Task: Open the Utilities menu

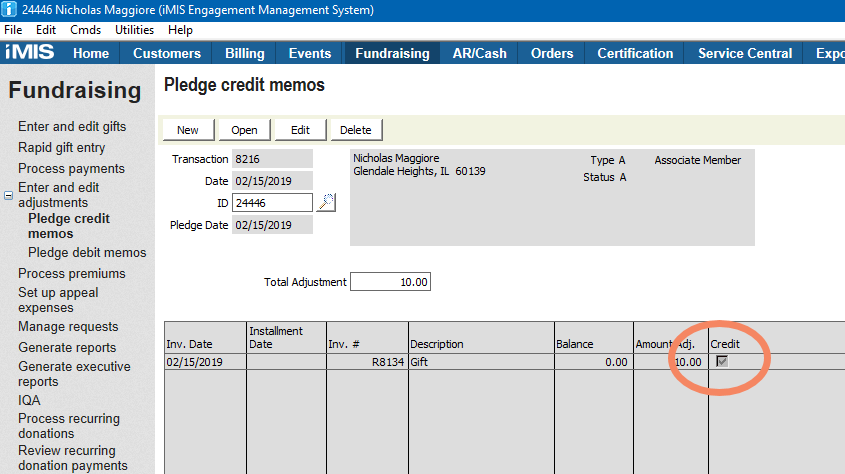Action: [134, 30]
